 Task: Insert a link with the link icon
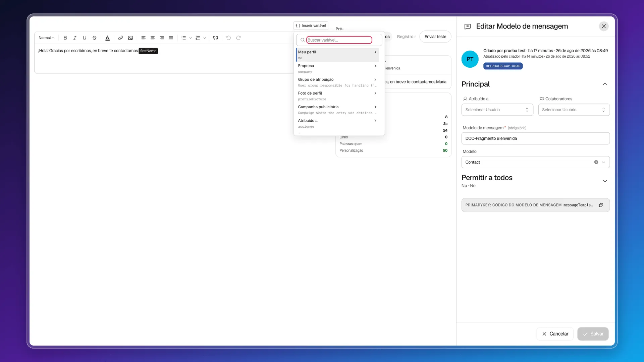120,38
